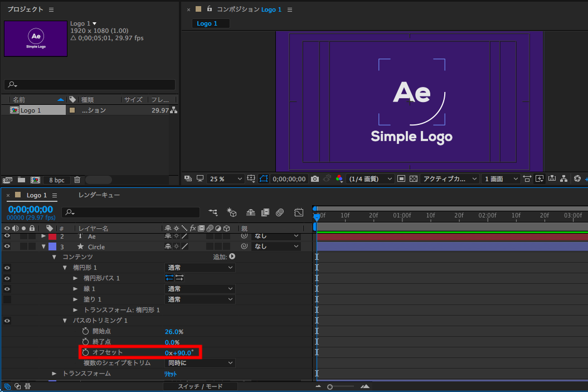588x392 pixels.
Task: Open the graph editor in timeline
Action: [x=299, y=212]
